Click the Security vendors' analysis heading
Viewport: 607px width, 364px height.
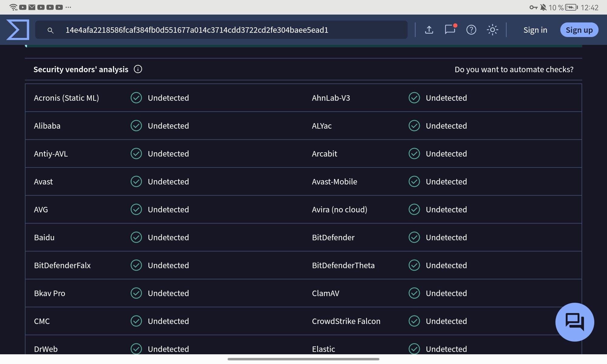pyautogui.click(x=81, y=69)
